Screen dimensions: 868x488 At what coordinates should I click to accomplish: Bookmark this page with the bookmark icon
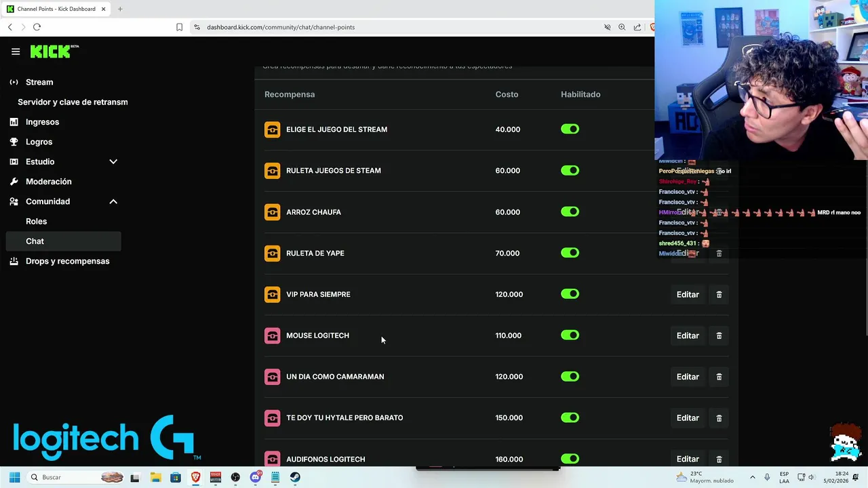pos(179,27)
